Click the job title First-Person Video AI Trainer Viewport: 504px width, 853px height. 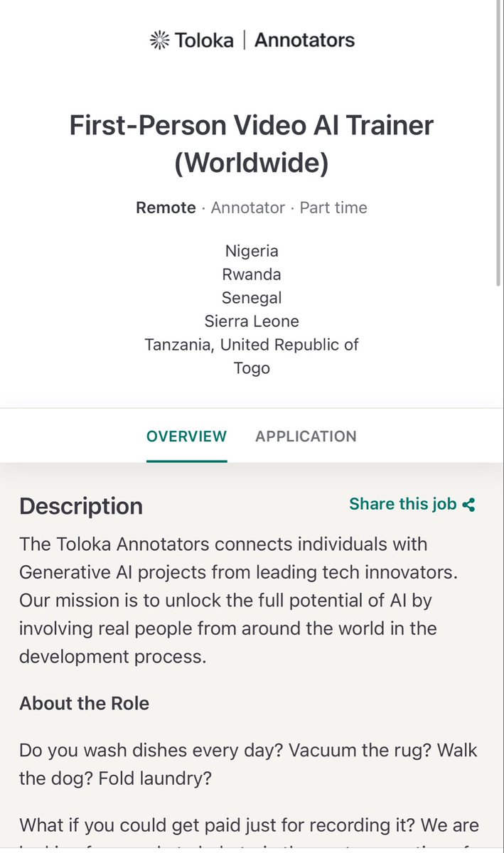252,144
